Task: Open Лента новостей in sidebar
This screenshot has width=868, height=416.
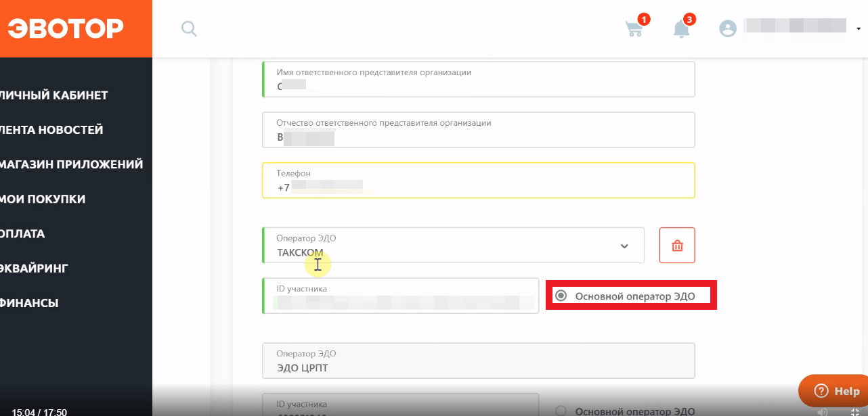Action: 51,130
